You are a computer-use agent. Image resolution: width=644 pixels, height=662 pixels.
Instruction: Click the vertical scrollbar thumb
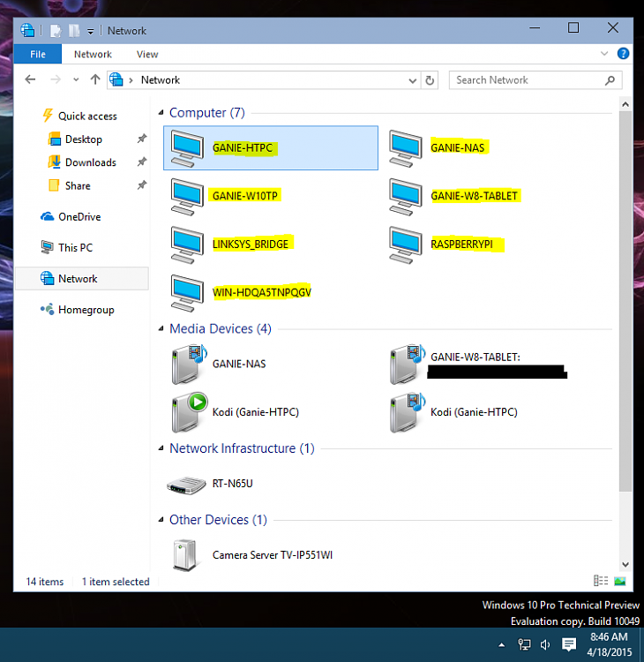click(625, 301)
